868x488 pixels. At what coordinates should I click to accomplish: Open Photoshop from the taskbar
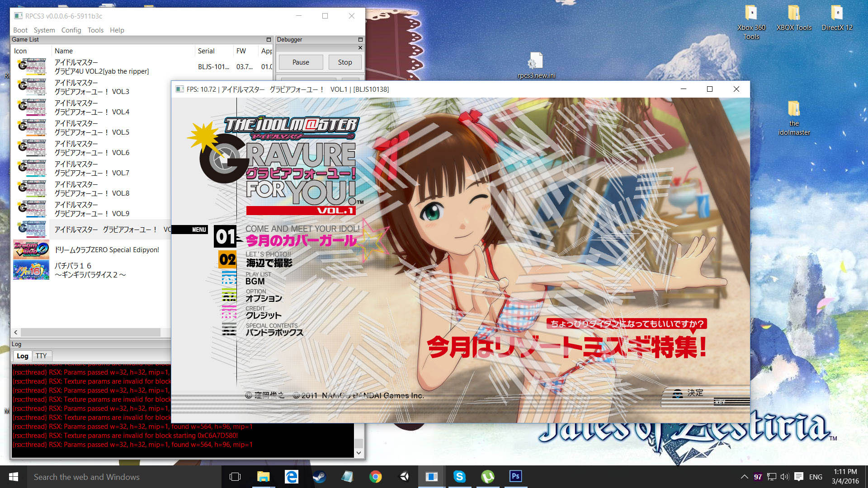pyautogui.click(x=515, y=477)
